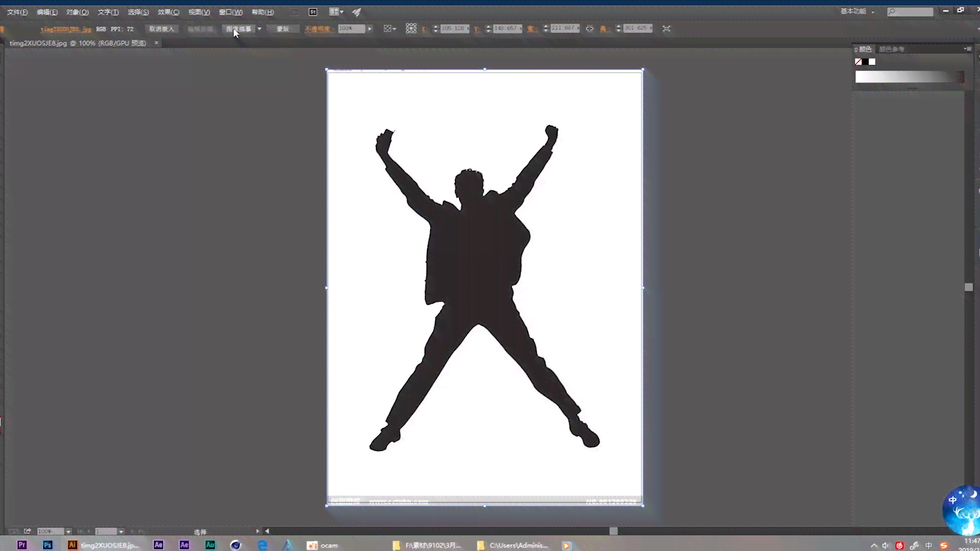
Task: Click the 取消嵌入 button
Action: [x=162, y=29]
